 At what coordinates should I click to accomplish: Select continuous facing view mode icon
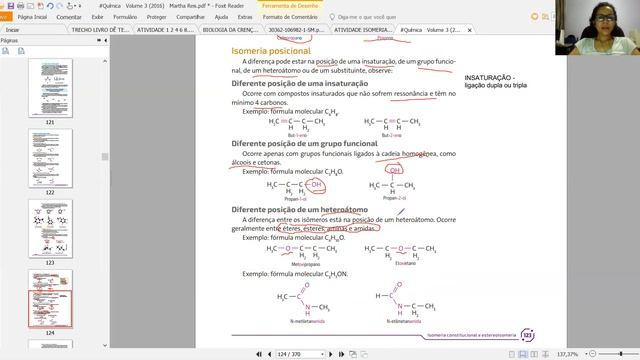click(545, 354)
